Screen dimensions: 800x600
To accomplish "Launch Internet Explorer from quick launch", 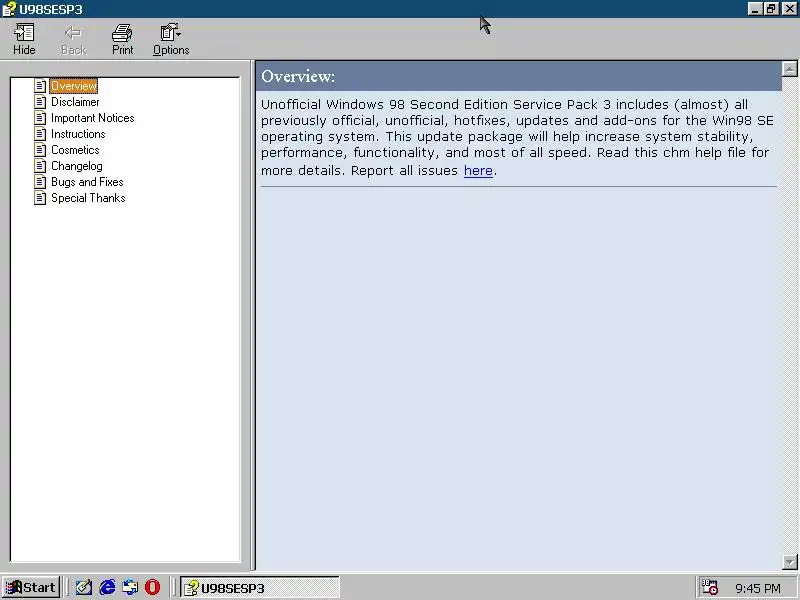I will coord(107,587).
